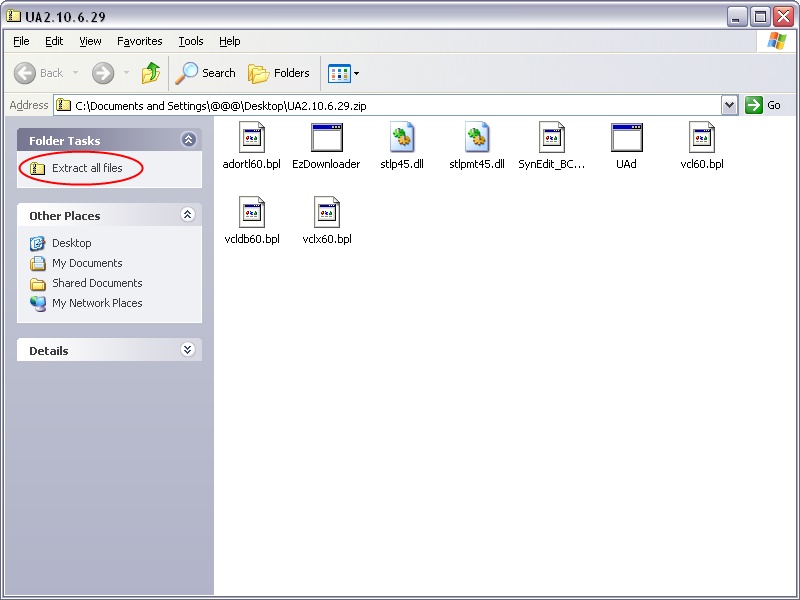Click the Extract all files link
Screen dimensions: 800x600
(87, 166)
